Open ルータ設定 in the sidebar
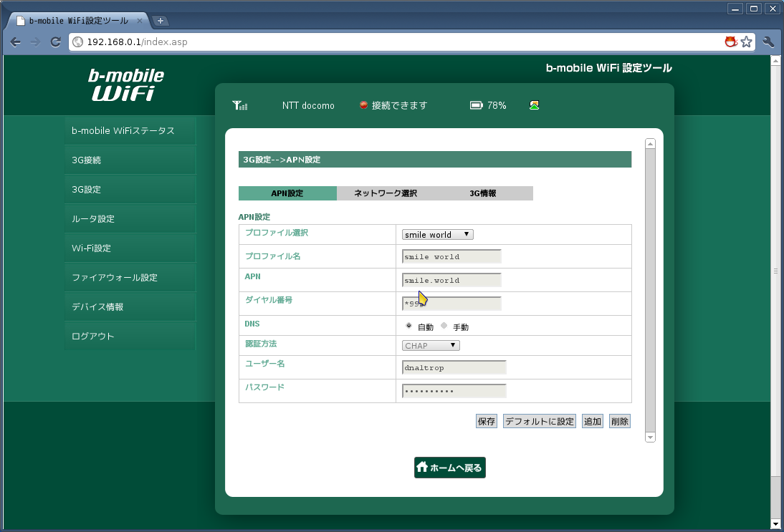784x532 pixels. tap(130, 219)
